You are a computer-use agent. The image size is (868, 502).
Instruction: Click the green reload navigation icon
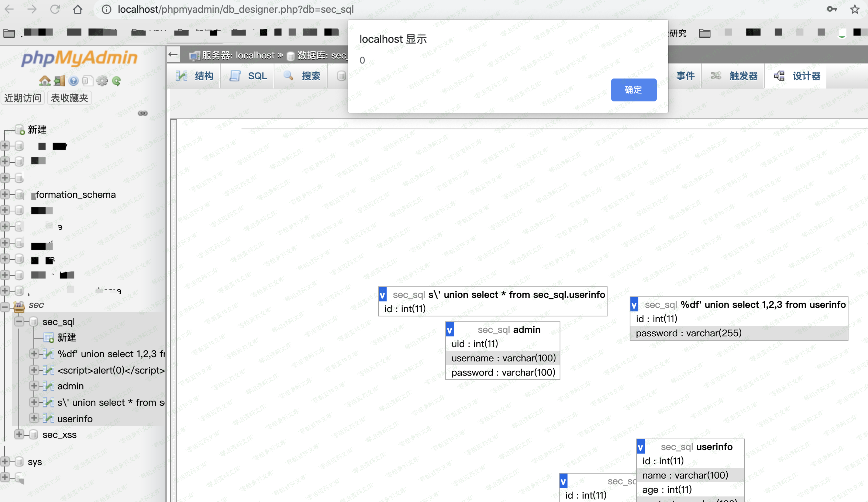pyautogui.click(x=116, y=81)
